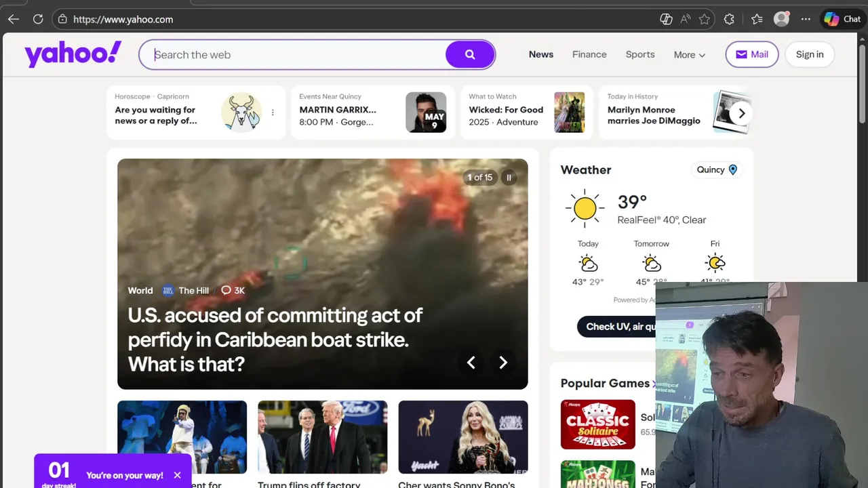The image size is (868, 488).
Task: Submit search with the purple magnifier button
Action: click(x=470, y=54)
